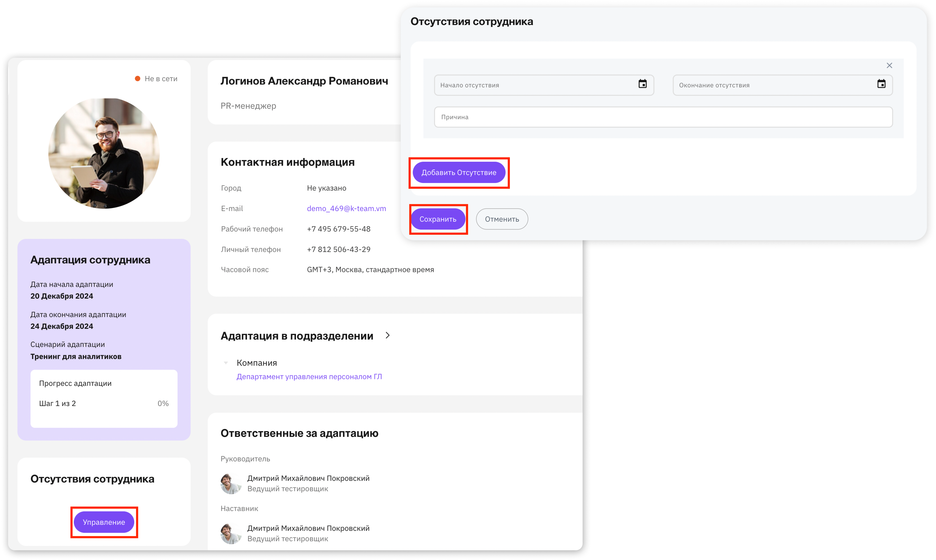Click the Шаг 1 из 2 progress row
936x560 pixels.
pyautogui.click(x=104, y=403)
